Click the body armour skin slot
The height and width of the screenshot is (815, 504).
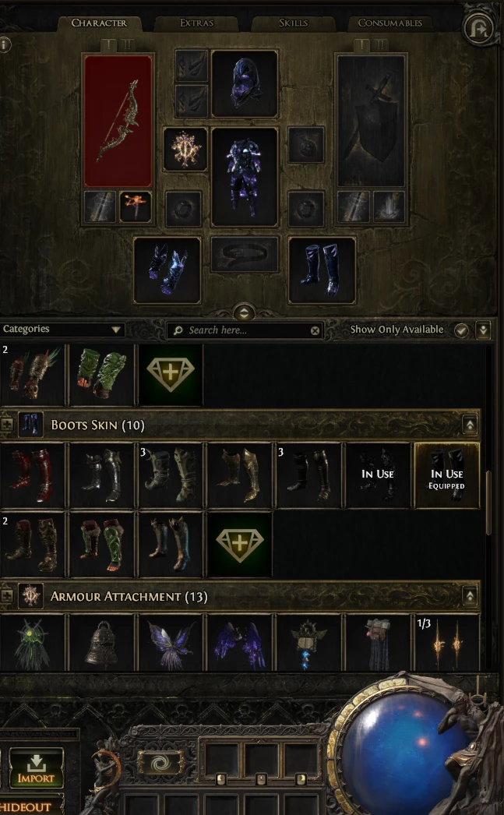244,177
